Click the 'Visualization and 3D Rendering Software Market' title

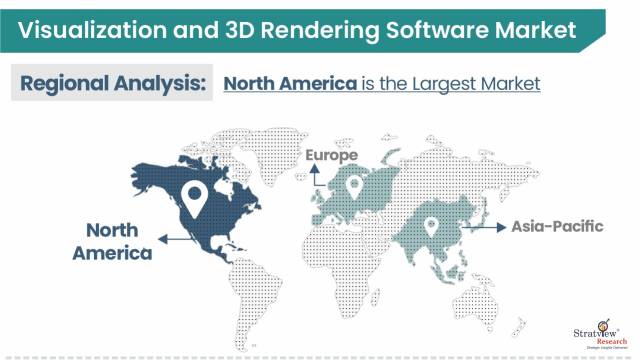pyautogui.click(x=297, y=30)
